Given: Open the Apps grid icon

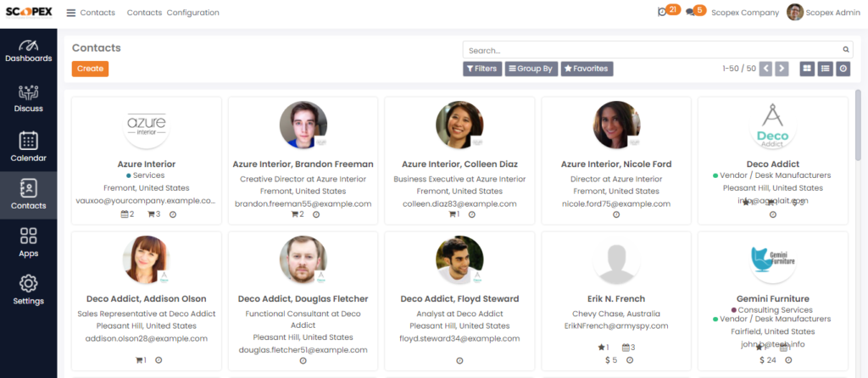Looking at the screenshot, I should (28, 242).
